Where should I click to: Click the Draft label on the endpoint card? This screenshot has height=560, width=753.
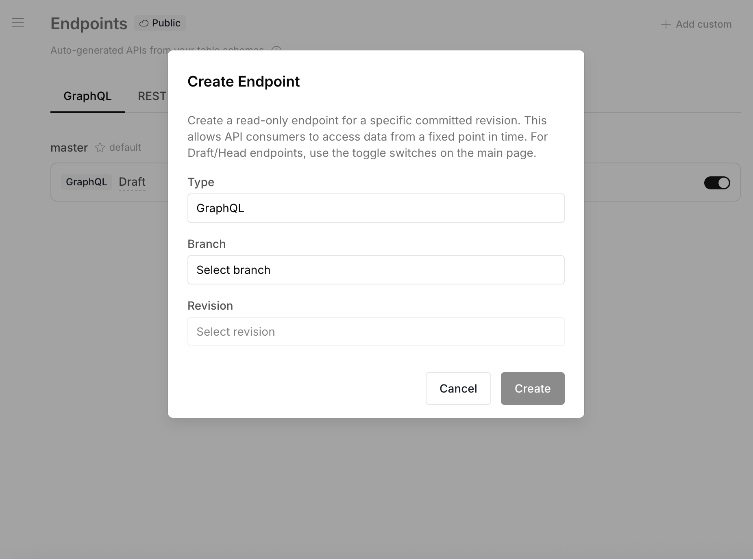pos(132,182)
